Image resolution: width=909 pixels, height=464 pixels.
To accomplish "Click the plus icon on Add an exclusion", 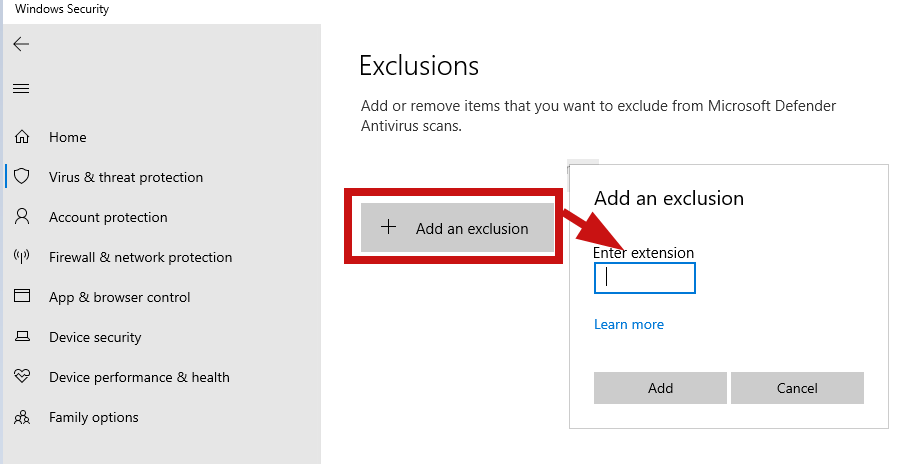I will (x=389, y=228).
